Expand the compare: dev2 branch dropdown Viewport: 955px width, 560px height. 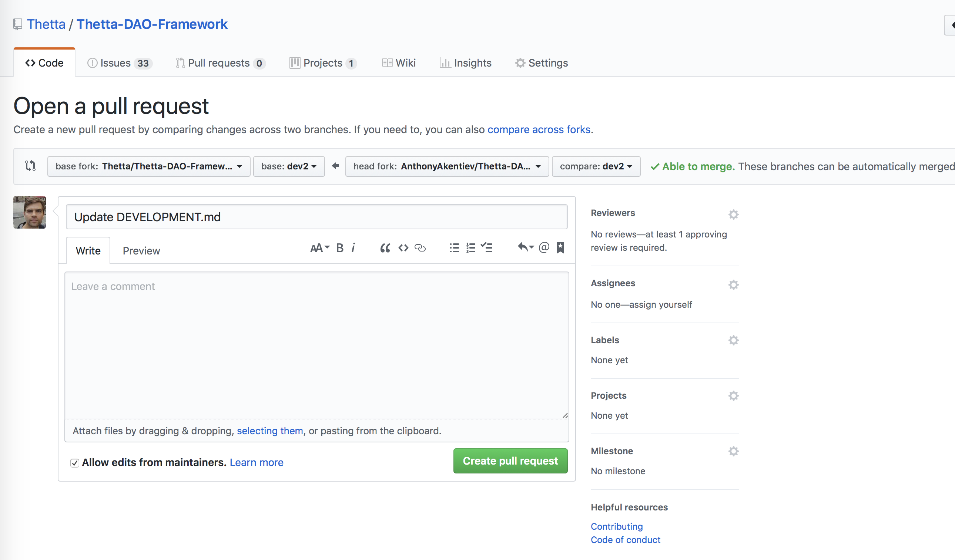[596, 166]
